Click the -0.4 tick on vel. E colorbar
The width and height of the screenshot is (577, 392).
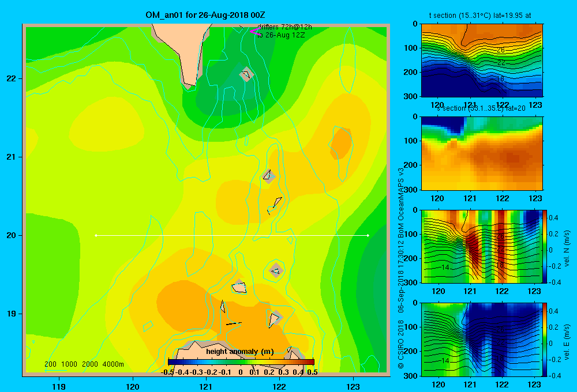click(555, 375)
